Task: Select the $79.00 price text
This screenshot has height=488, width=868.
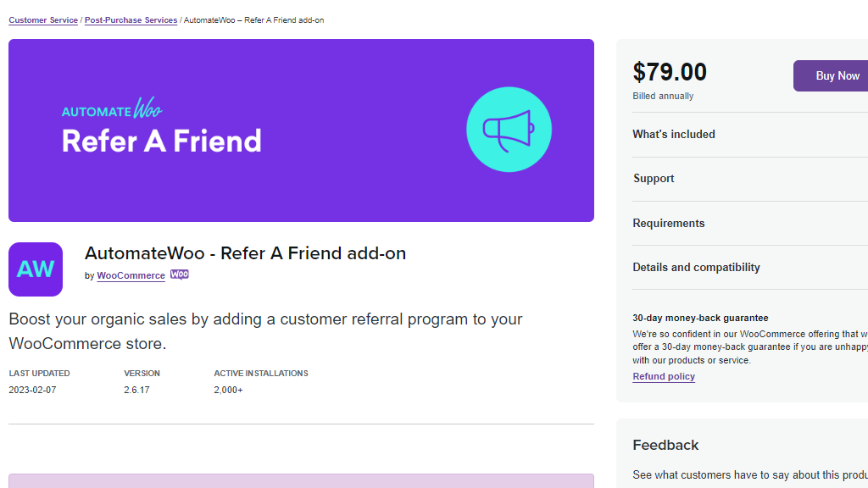Action: click(x=670, y=73)
